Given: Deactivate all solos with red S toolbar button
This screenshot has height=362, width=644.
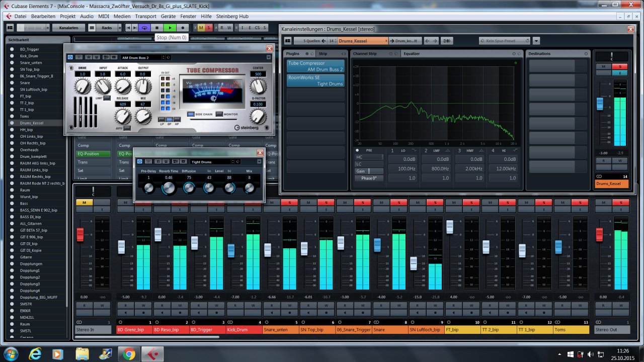Looking at the screenshot, I should tap(208, 28).
